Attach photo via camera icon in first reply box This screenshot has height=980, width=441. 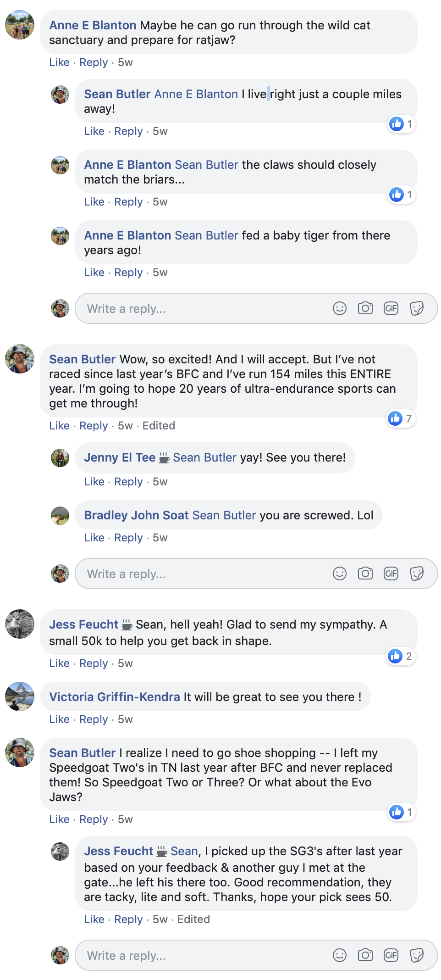pyautogui.click(x=365, y=308)
